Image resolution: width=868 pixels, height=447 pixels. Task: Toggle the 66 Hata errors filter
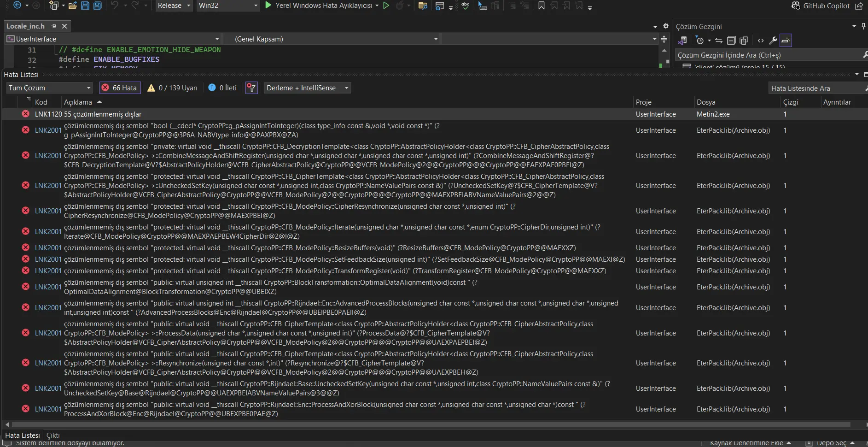pyautogui.click(x=120, y=88)
